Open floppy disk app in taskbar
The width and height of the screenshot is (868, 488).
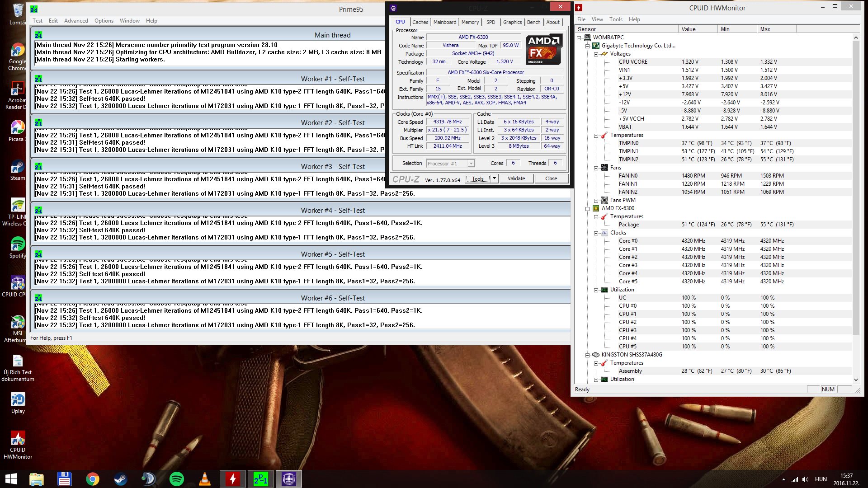(x=64, y=479)
